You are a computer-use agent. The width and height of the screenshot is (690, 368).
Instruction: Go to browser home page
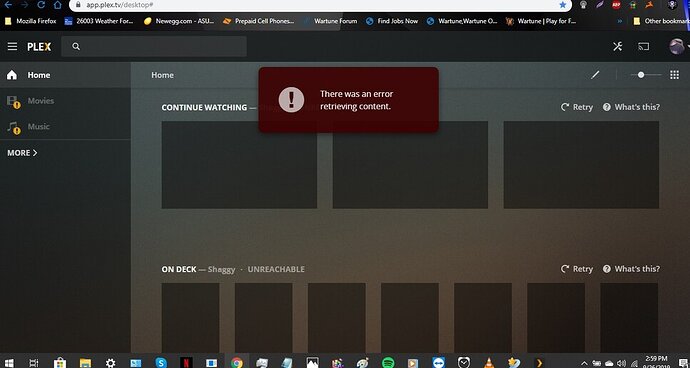point(57,5)
